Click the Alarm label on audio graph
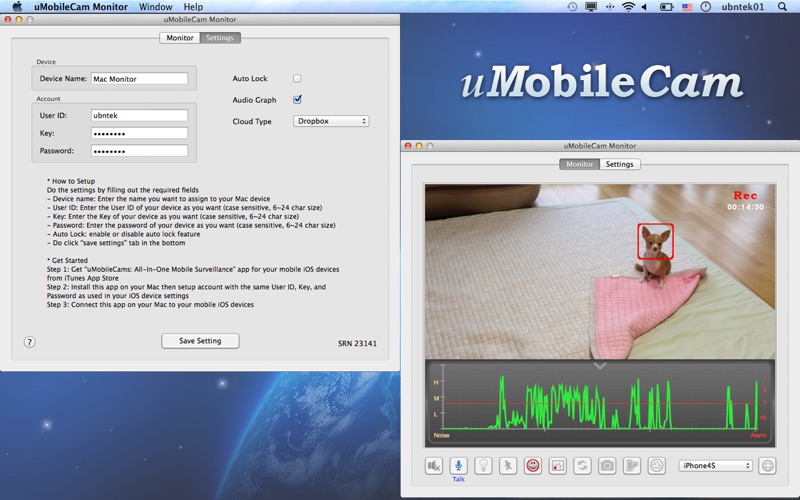The image size is (800, 500). [x=758, y=435]
